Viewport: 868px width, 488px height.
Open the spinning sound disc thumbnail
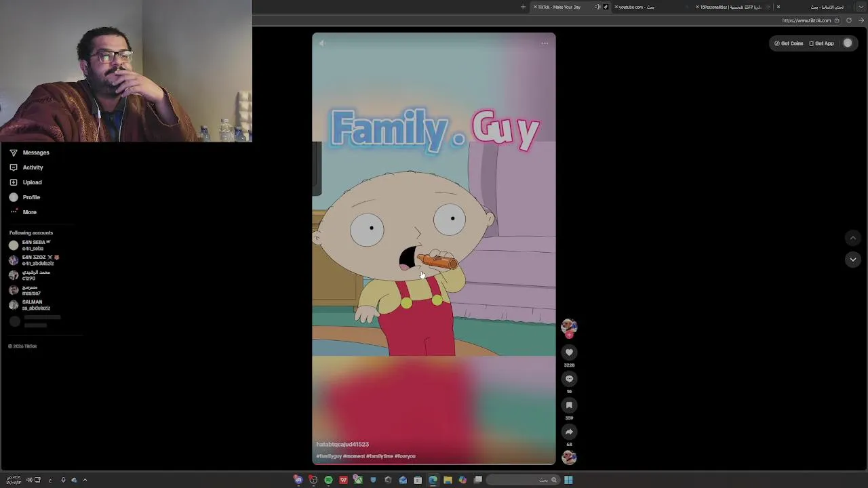569,457
